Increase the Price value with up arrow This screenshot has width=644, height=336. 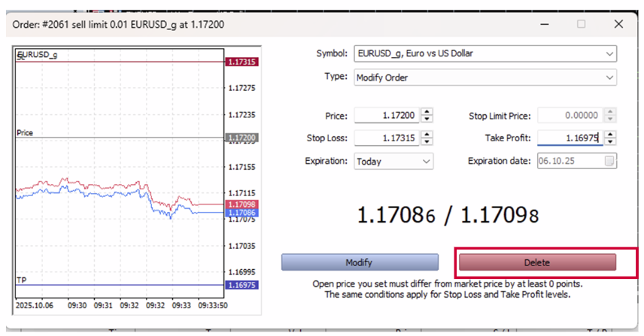[427, 112]
